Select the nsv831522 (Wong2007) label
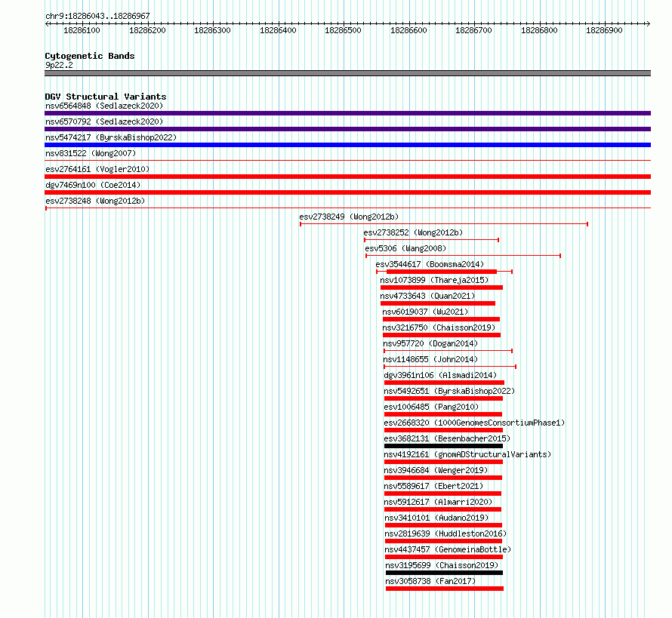The width and height of the screenshot is (672, 618). point(91,153)
